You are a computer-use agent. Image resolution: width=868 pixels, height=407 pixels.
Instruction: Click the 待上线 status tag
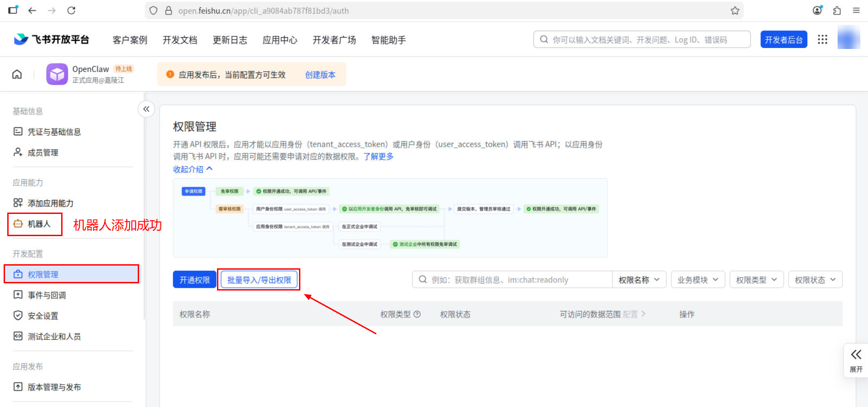[123, 69]
